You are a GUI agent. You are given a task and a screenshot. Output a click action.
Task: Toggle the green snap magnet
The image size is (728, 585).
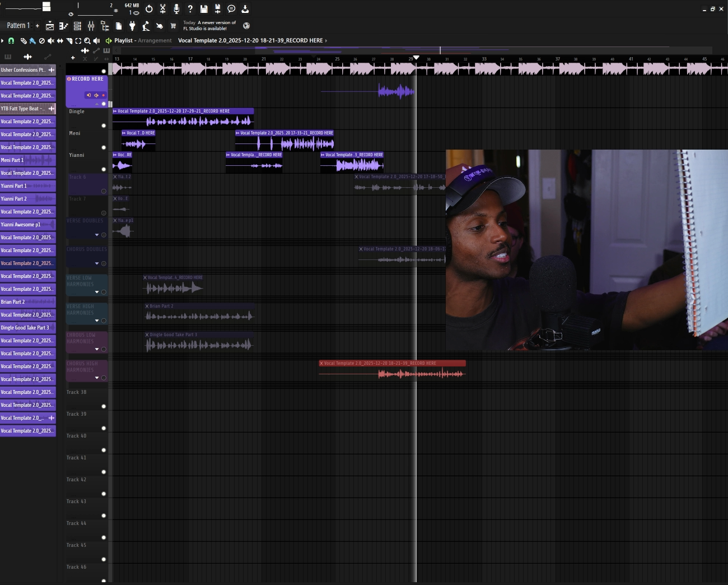click(x=11, y=41)
